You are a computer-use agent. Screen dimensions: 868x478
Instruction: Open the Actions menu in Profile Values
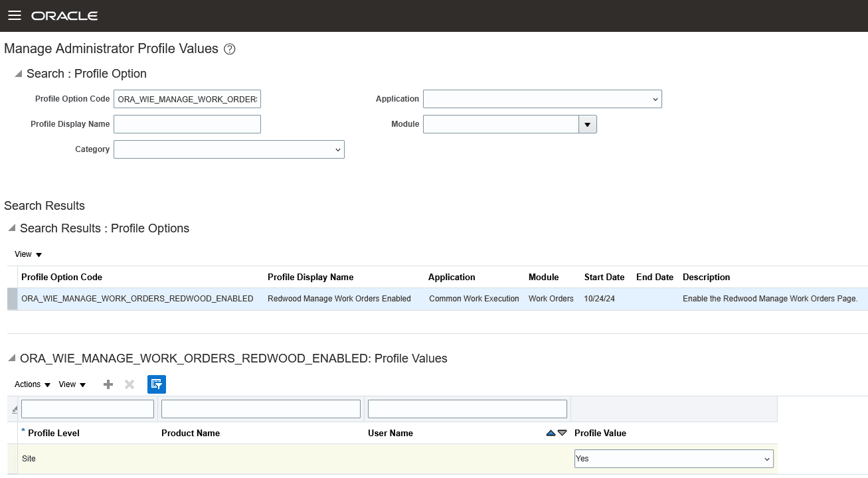click(x=33, y=384)
